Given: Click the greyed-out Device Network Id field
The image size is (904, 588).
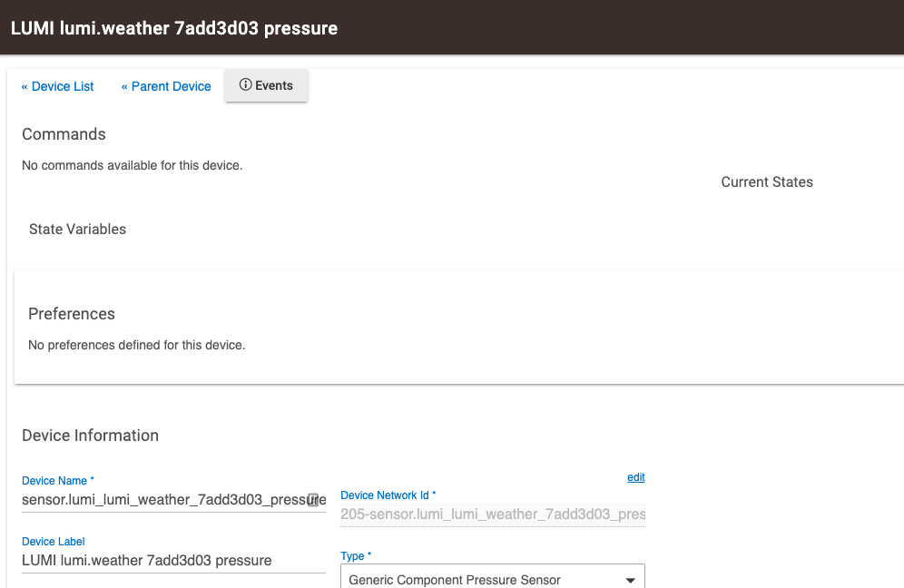Looking at the screenshot, I should point(492,514).
